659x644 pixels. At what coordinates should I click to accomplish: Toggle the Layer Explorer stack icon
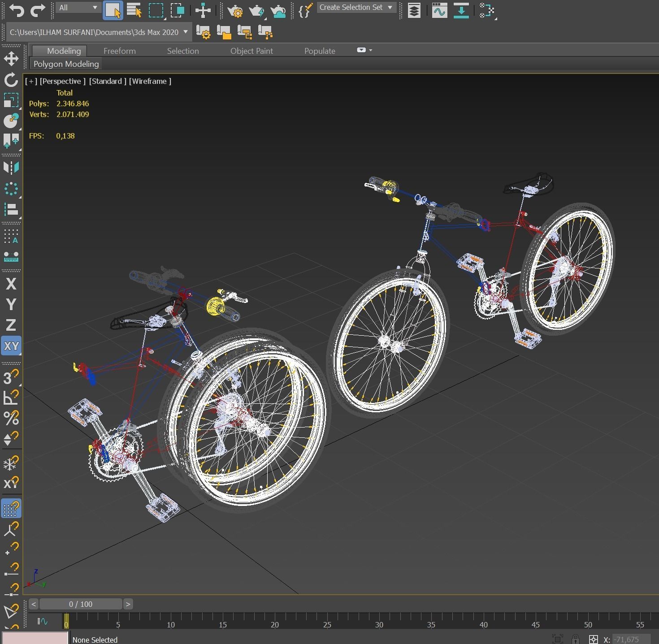[414, 10]
